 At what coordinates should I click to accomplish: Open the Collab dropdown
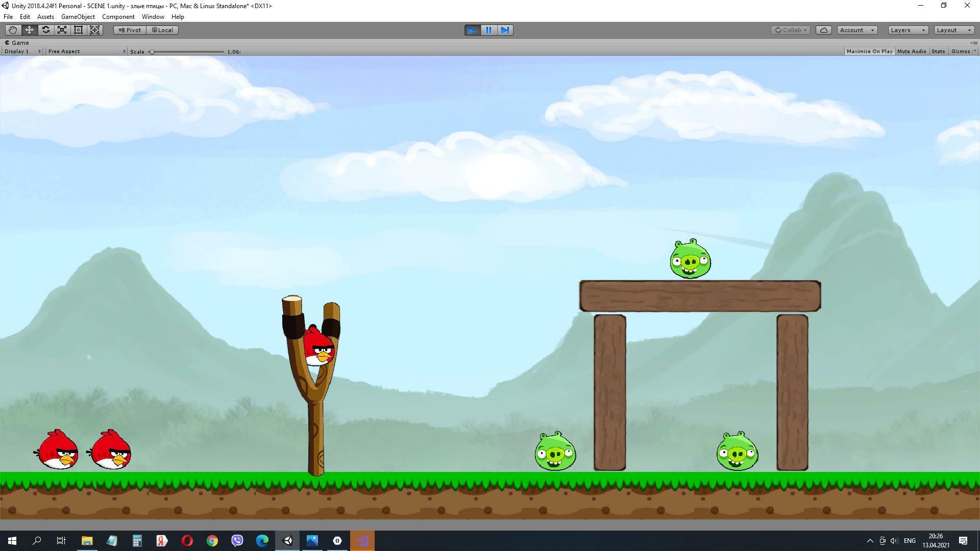tap(791, 30)
